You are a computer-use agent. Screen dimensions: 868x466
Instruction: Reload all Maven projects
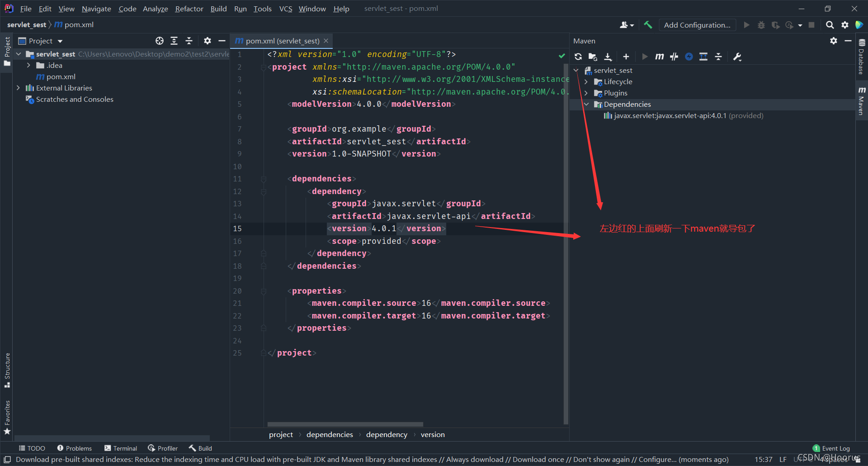tap(578, 57)
